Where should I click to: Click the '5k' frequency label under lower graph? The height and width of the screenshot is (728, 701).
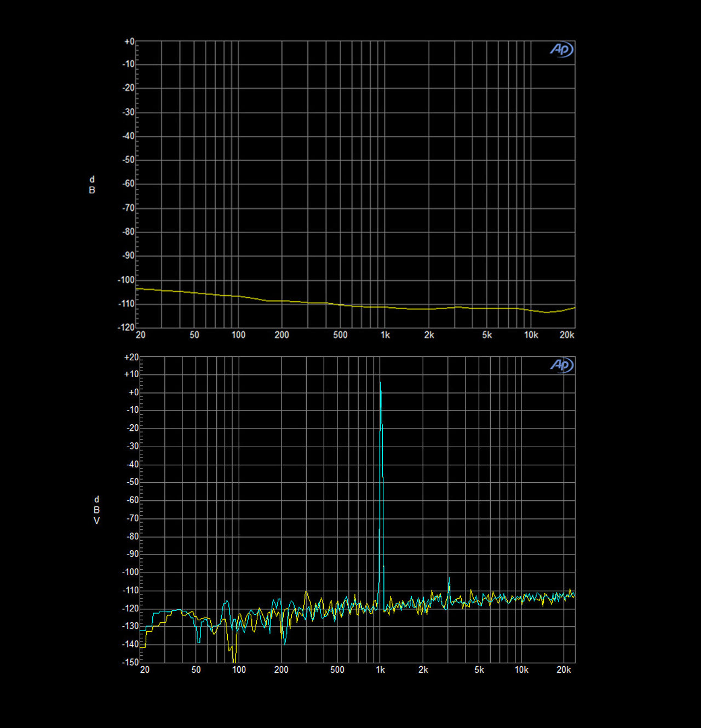pos(479,669)
